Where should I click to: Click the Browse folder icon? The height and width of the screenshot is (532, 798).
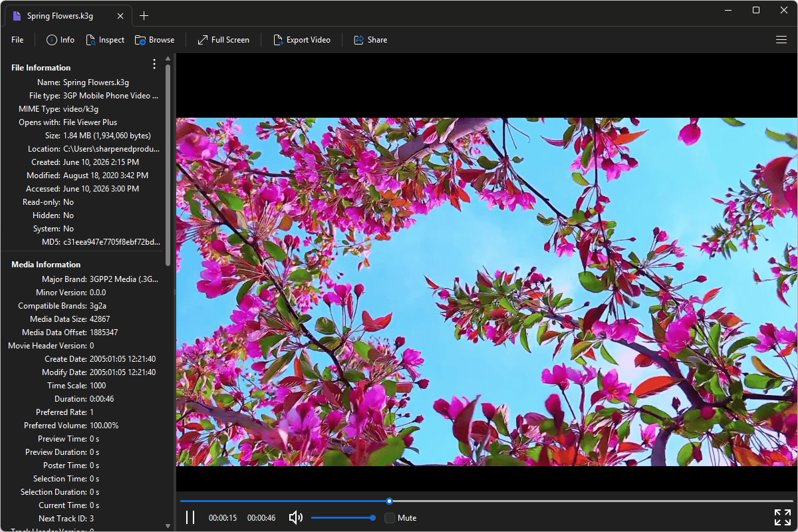(140, 40)
